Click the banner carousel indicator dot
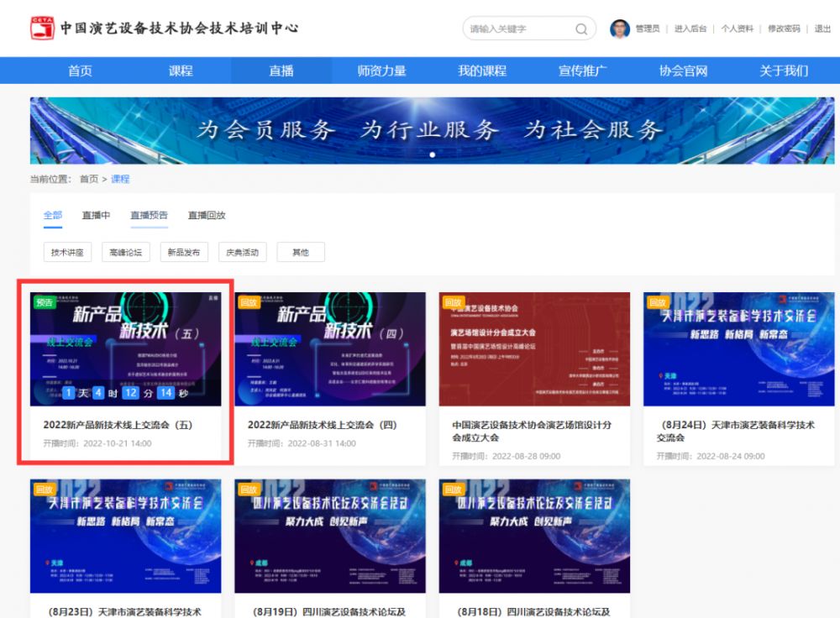840x618 pixels. pos(433,154)
